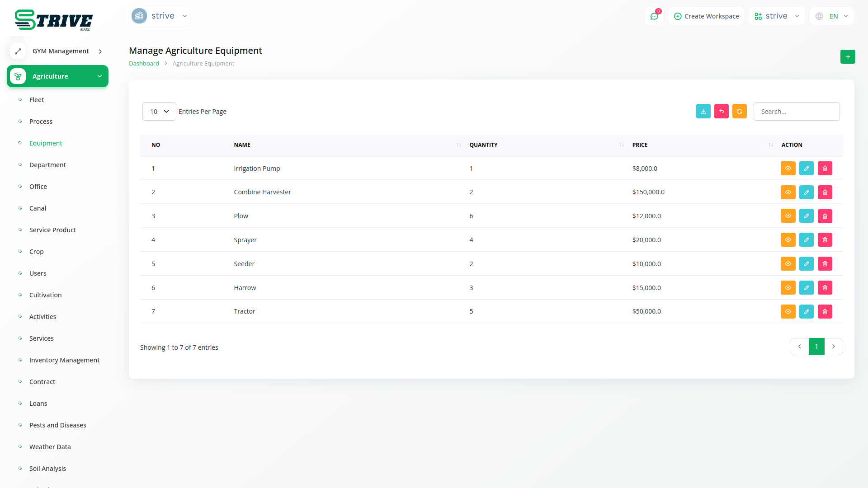This screenshot has height=488, width=868.
Task: Delete the Tractor equipment row
Action: tap(825, 311)
